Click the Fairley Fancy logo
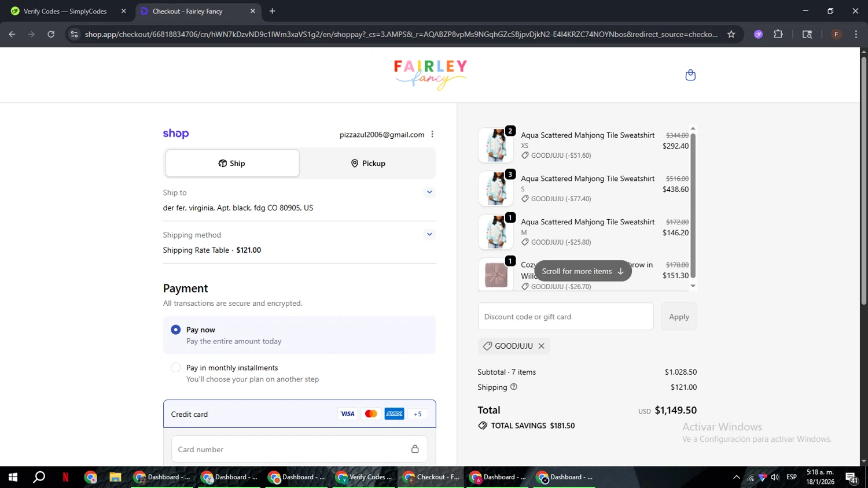Viewport: 868px width, 488px height. point(431,75)
